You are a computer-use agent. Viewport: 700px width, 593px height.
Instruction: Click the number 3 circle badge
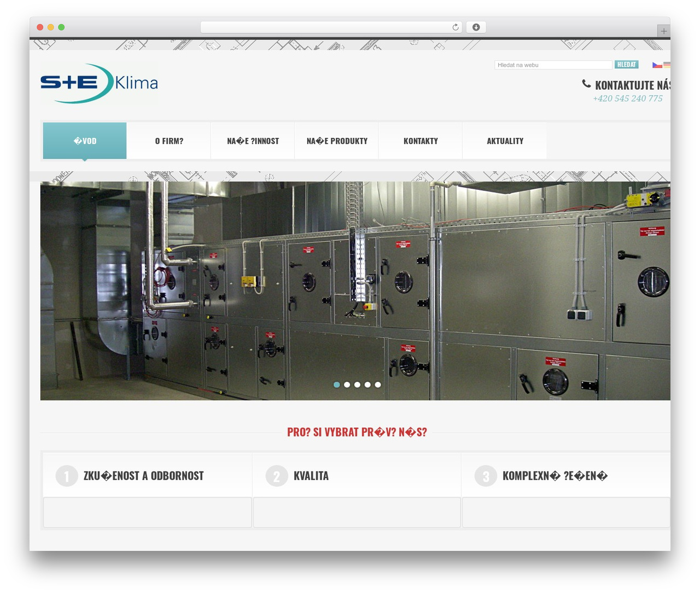pos(486,476)
